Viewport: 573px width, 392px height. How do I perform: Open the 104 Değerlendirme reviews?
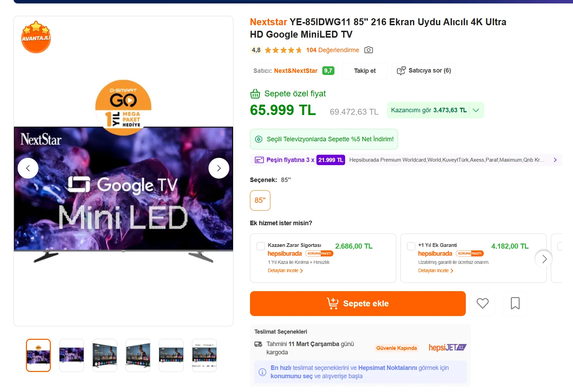pyautogui.click(x=332, y=50)
